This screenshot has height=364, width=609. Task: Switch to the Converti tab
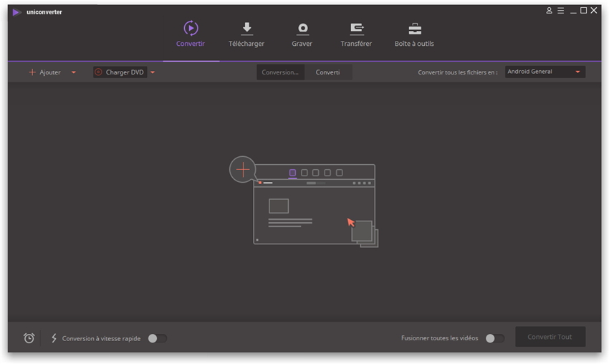tap(328, 72)
